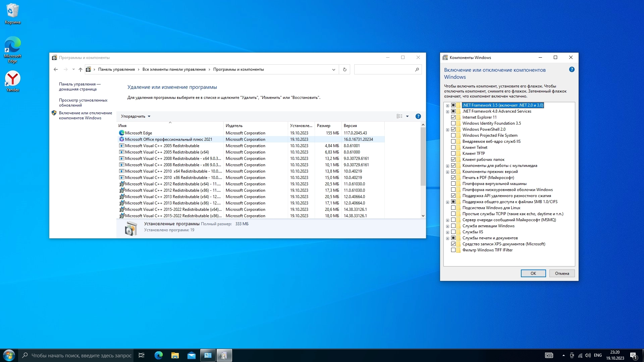Expand the .NET Framework 3.5 tree node
The width and height of the screenshot is (644, 362).
point(447,106)
